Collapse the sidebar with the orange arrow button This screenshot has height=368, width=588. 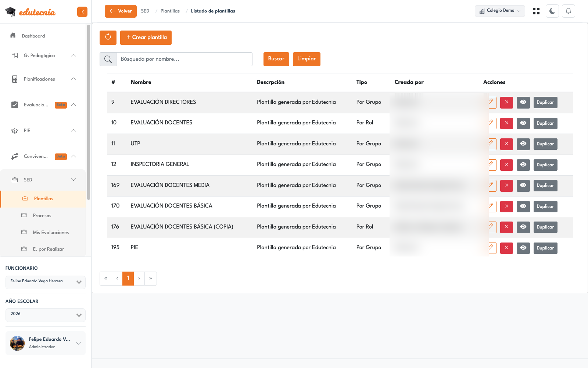point(82,12)
